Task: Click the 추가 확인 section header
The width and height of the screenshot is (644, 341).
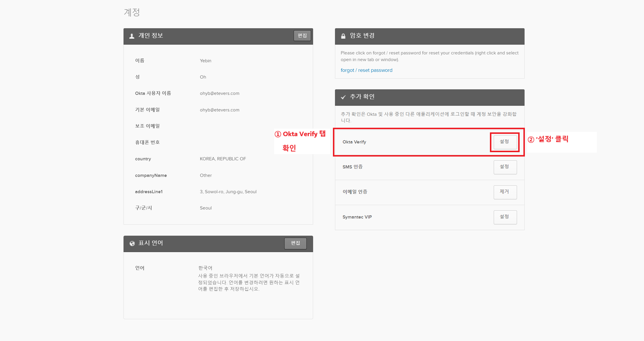Action: (x=362, y=97)
